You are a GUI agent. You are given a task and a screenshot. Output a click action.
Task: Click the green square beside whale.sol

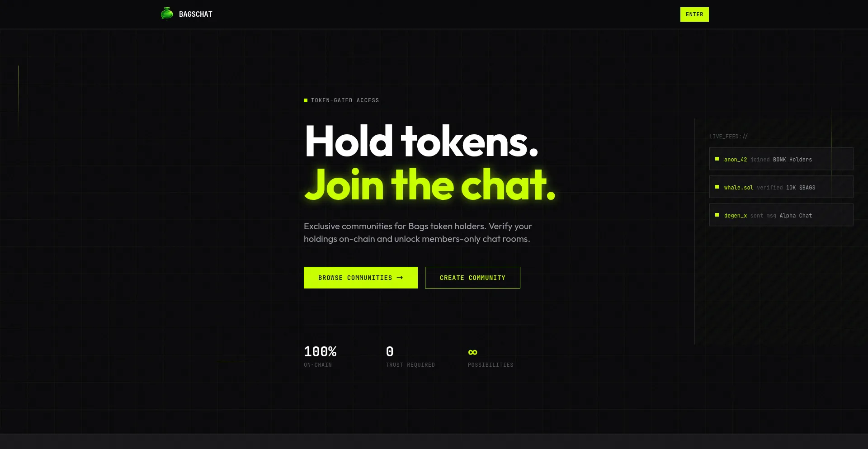[717, 187]
